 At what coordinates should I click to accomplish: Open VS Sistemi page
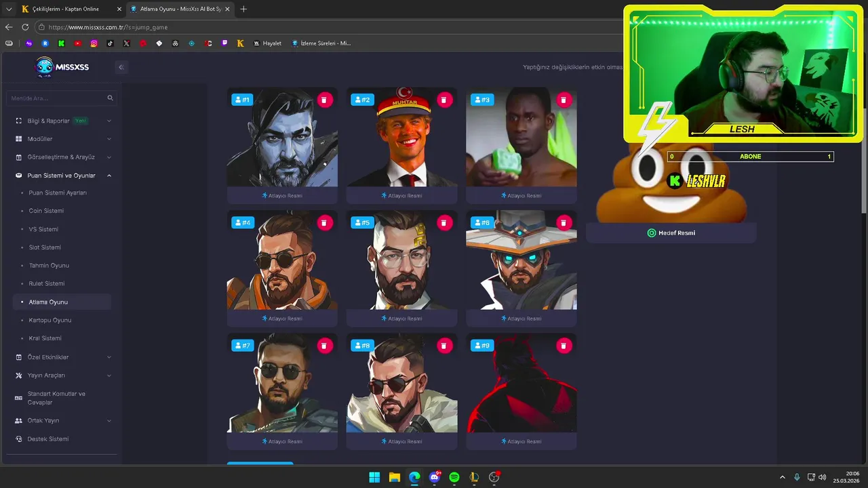(x=43, y=229)
